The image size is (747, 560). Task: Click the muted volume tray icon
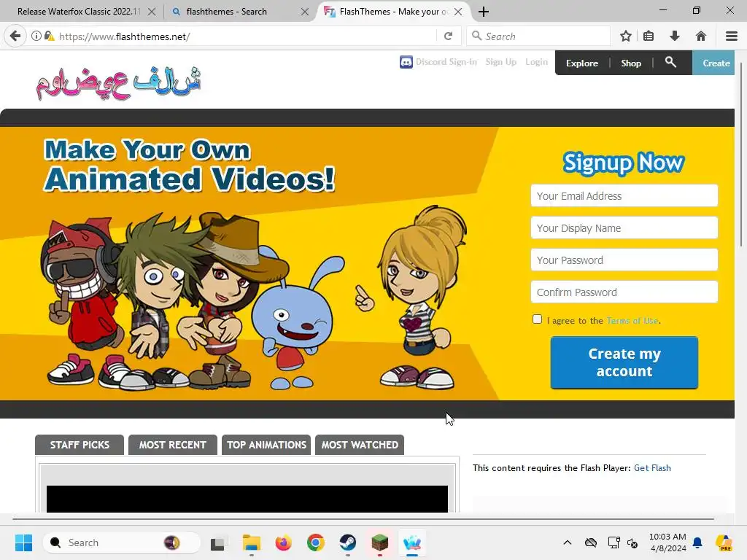[632, 542]
